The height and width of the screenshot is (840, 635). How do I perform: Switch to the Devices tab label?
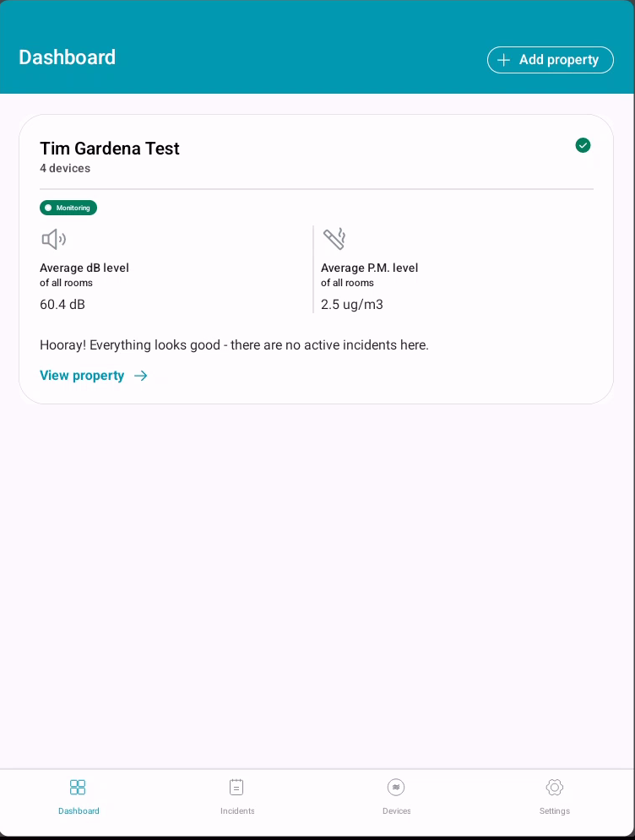tap(396, 811)
